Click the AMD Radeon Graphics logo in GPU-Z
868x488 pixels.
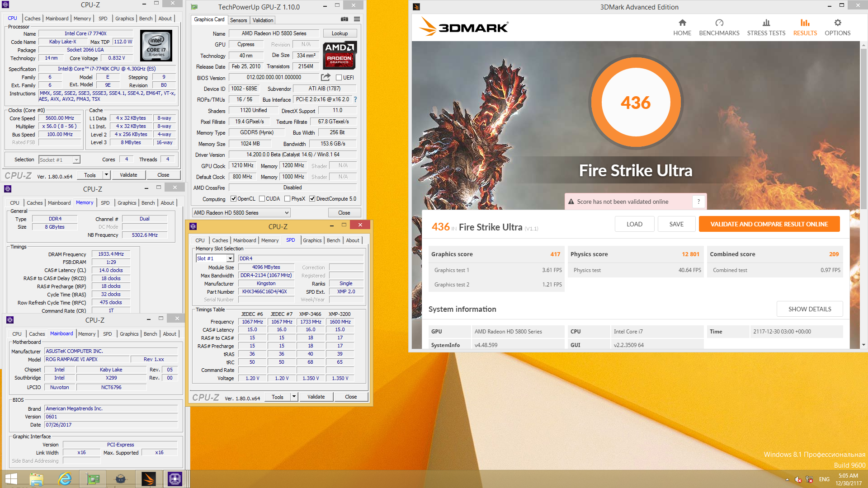coord(340,54)
